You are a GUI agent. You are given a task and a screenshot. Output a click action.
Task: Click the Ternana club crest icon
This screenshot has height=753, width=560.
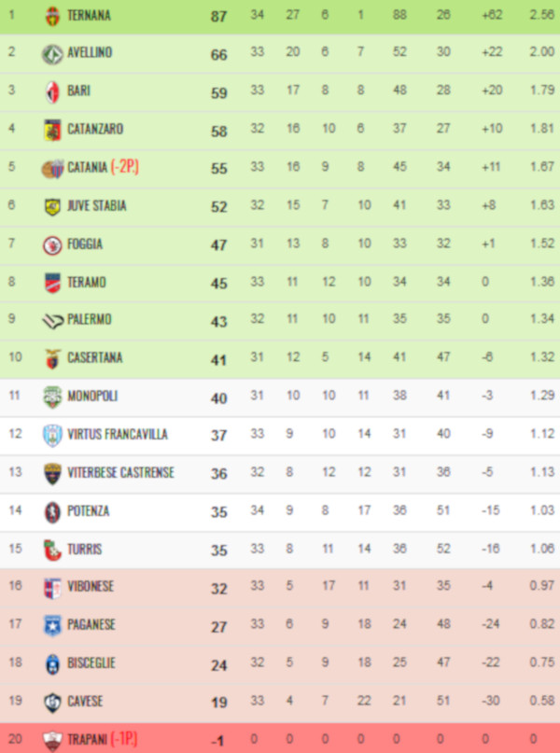(x=52, y=15)
